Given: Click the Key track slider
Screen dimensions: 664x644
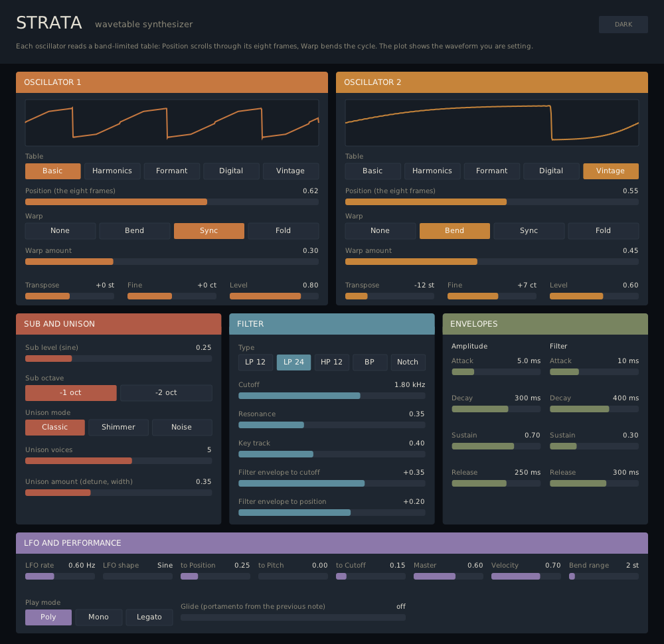Looking at the screenshot, I should tap(331, 454).
